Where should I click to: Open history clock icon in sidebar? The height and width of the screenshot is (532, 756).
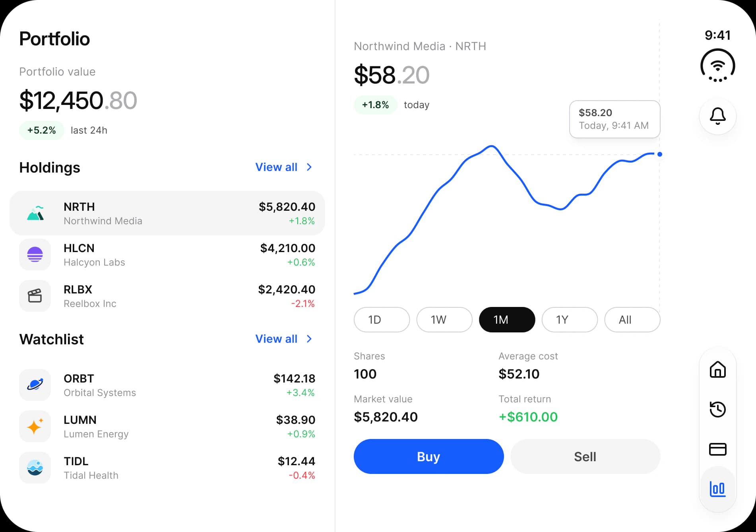[717, 409]
